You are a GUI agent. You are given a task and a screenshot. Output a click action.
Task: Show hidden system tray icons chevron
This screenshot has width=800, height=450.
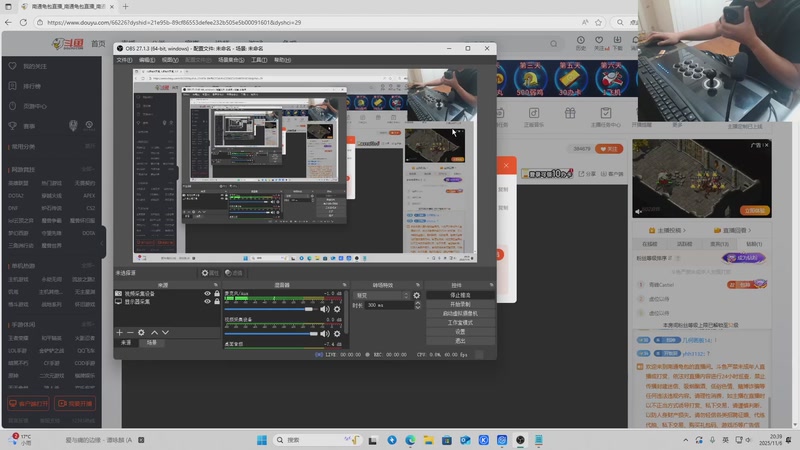[686, 440]
